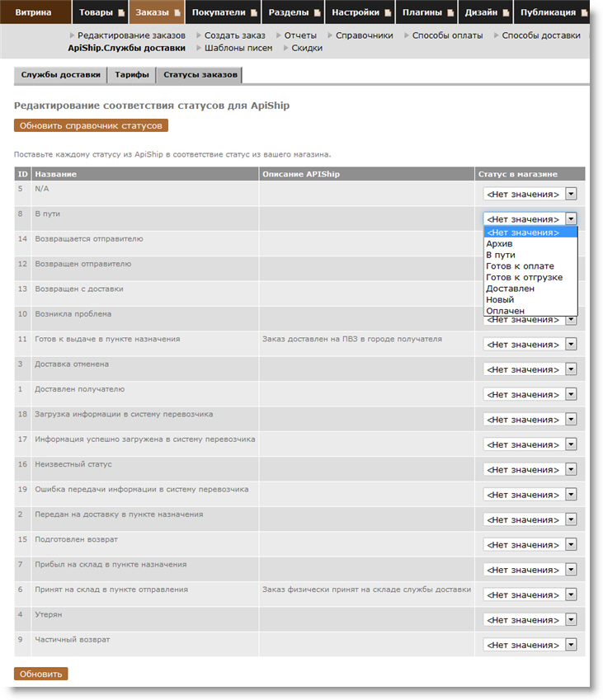Screen dimensions: 603x700
Task: Go to Способы оплаты
Action: point(447,35)
